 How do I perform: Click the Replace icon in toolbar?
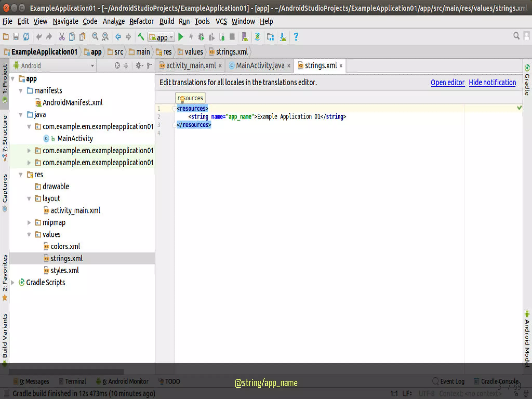(105, 37)
